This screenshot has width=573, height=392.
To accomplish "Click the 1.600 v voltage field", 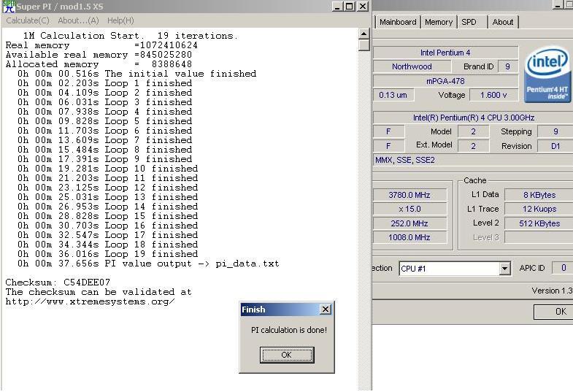I will pos(493,95).
